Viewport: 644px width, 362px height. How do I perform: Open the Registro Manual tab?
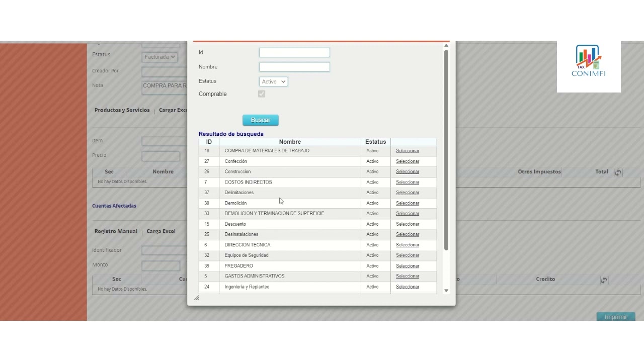click(x=116, y=231)
